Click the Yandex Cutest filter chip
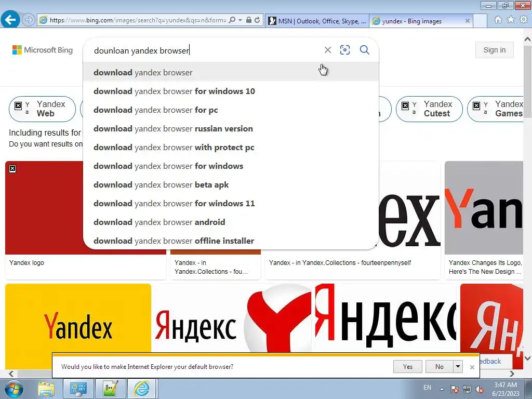Image resolution: width=532 pixels, height=399 pixels. [x=429, y=109]
